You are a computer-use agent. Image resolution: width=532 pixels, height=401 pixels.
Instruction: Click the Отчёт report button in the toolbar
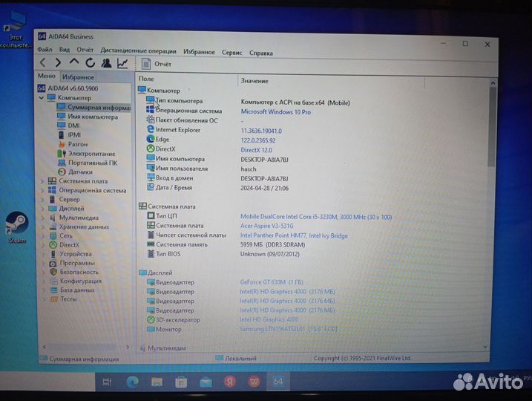156,65
